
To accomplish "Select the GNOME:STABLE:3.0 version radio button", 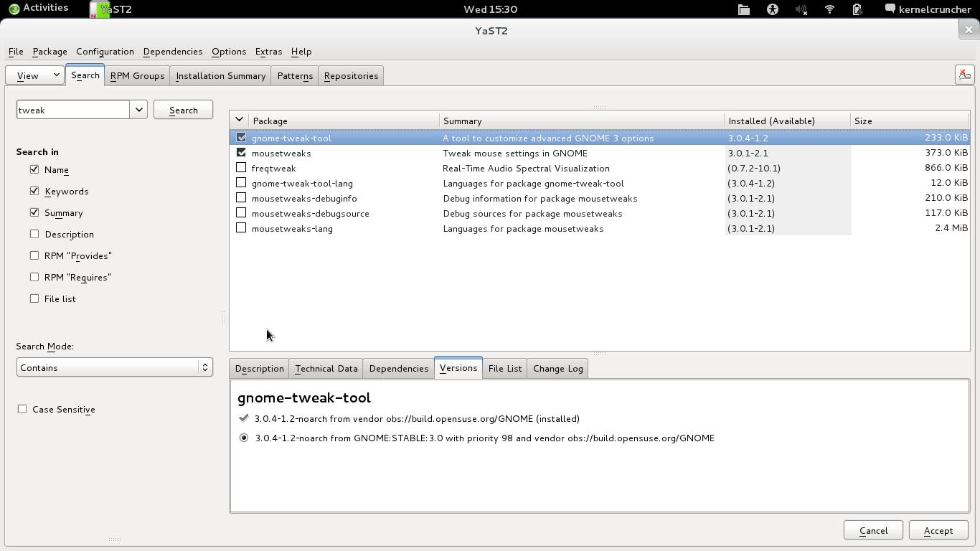I will [x=244, y=438].
